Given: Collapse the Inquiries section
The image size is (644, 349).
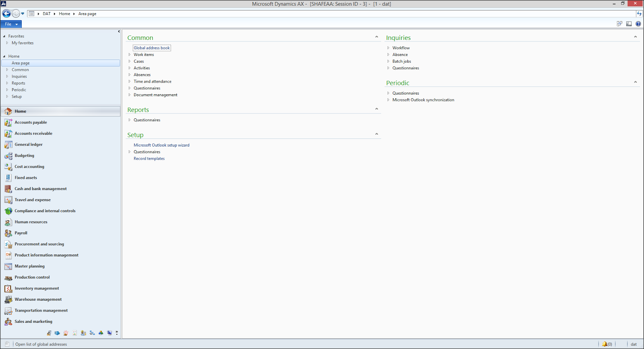Looking at the screenshot, I should [636, 37].
